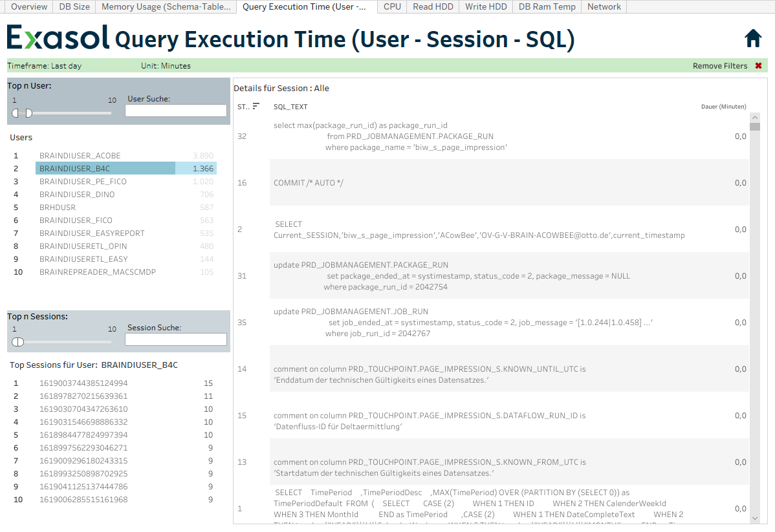Focus the User Suche search field
The width and height of the screenshot is (775, 532).
click(176, 111)
